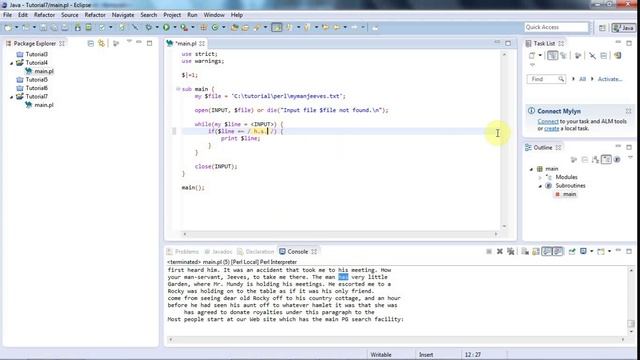
Task: Open the Navigate menu
Action: pos(123,15)
